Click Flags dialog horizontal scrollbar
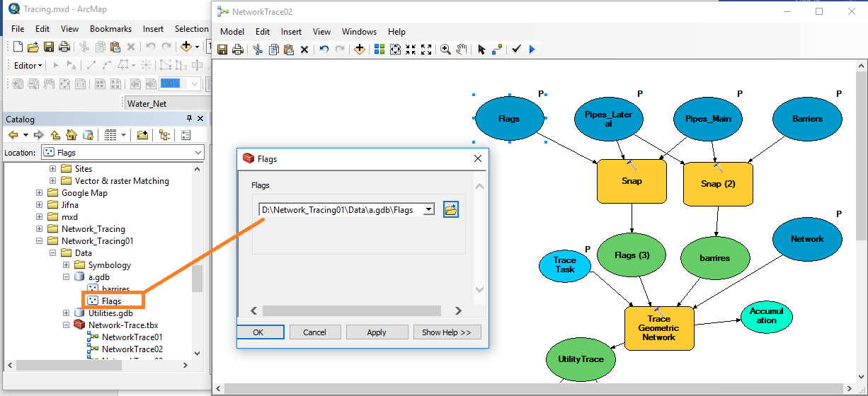The image size is (868, 396). click(x=351, y=310)
